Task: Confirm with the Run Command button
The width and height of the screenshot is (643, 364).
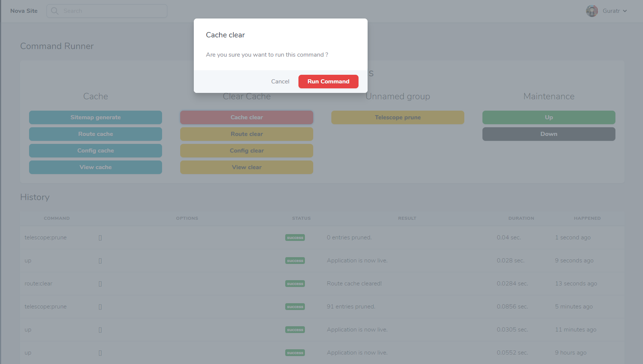Action: [x=328, y=82]
